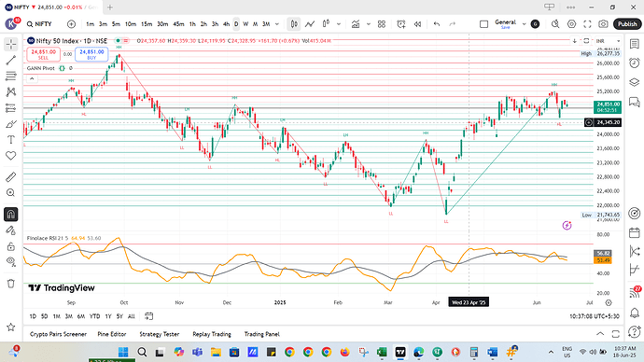The width and height of the screenshot is (644, 362).
Task: Open the chart settings gear icon
Action: click(572, 24)
